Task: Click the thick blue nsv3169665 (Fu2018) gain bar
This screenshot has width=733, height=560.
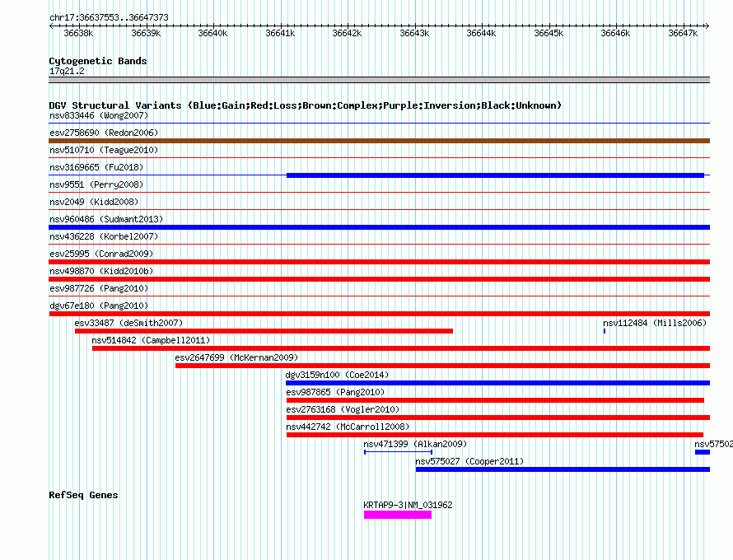Action: (x=495, y=175)
